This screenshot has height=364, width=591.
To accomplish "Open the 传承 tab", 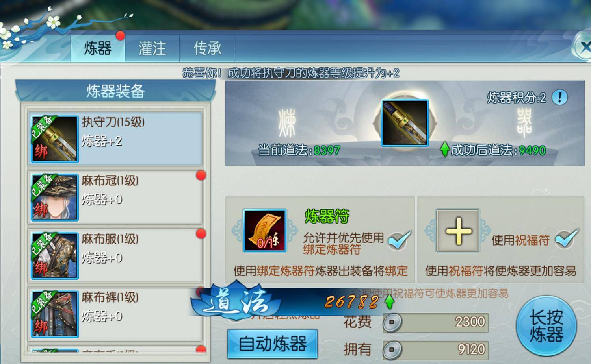I will tap(207, 48).
